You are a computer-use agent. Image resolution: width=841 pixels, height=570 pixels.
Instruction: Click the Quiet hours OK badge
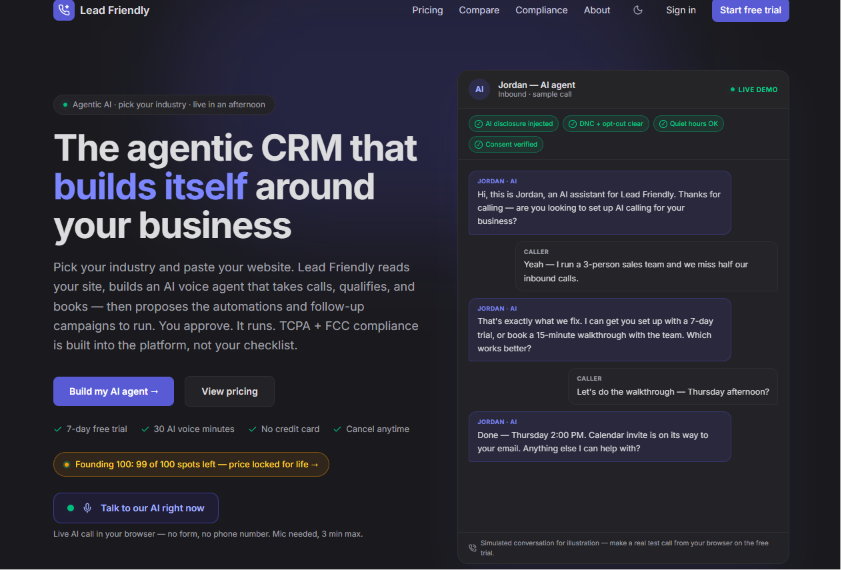coord(688,124)
